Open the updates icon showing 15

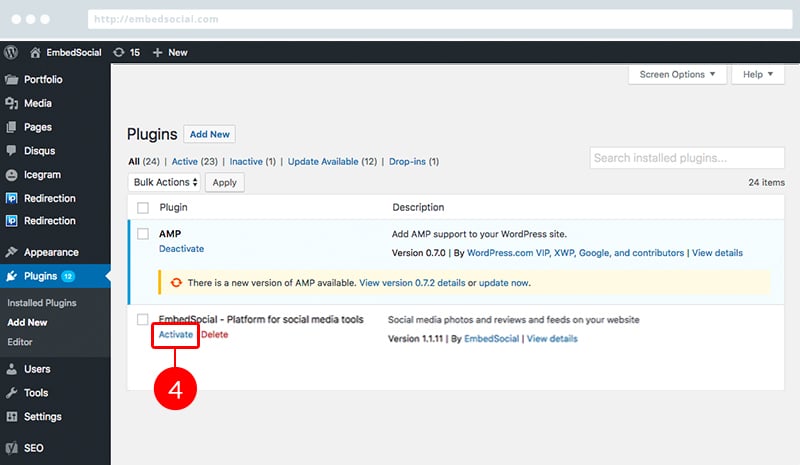119,53
